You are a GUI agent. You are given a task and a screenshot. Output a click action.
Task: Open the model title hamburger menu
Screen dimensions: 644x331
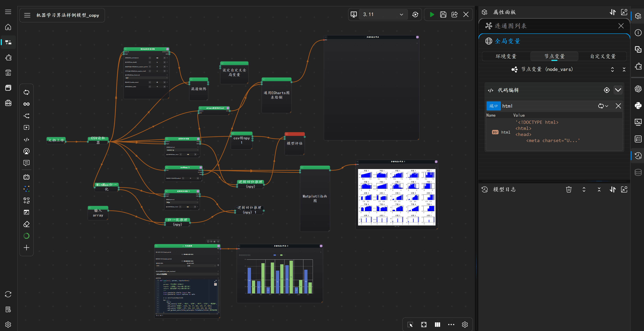(x=27, y=15)
